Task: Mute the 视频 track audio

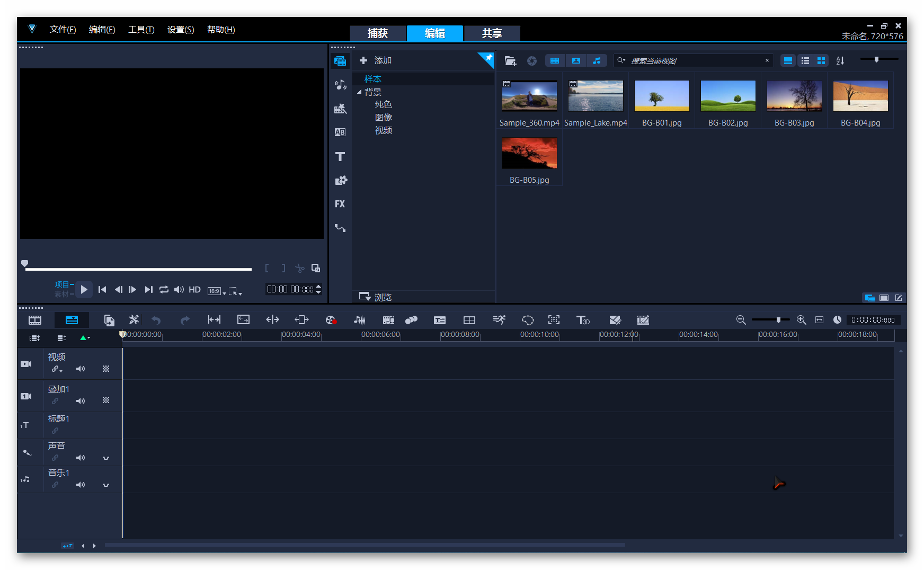Action: click(81, 369)
